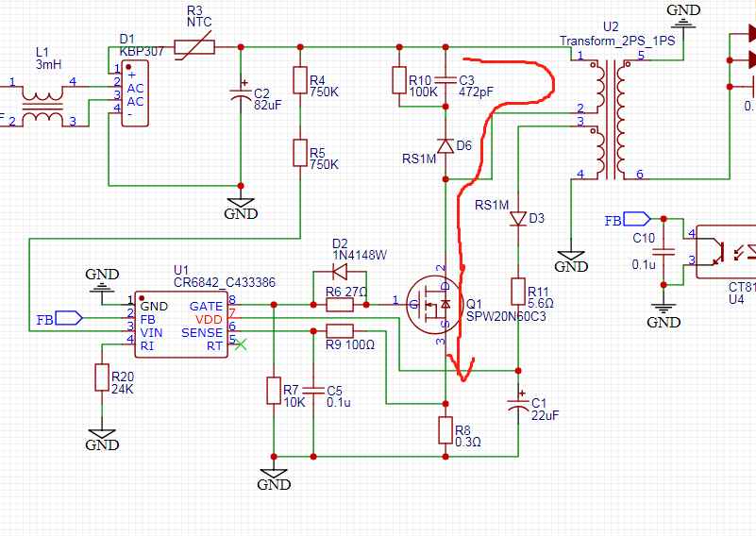This screenshot has width=756, height=536.
Task: Click the GND symbol below R7
Action: point(274,479)
